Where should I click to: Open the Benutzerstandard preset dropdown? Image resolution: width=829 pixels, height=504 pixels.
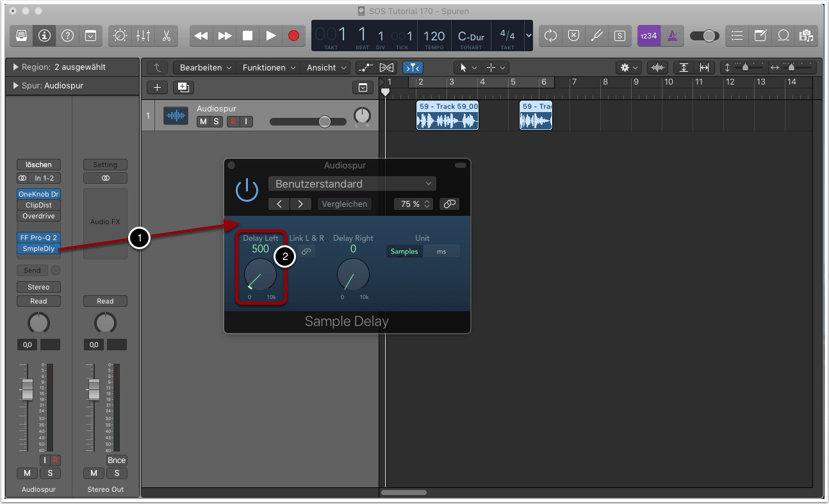tap(352, 184)
